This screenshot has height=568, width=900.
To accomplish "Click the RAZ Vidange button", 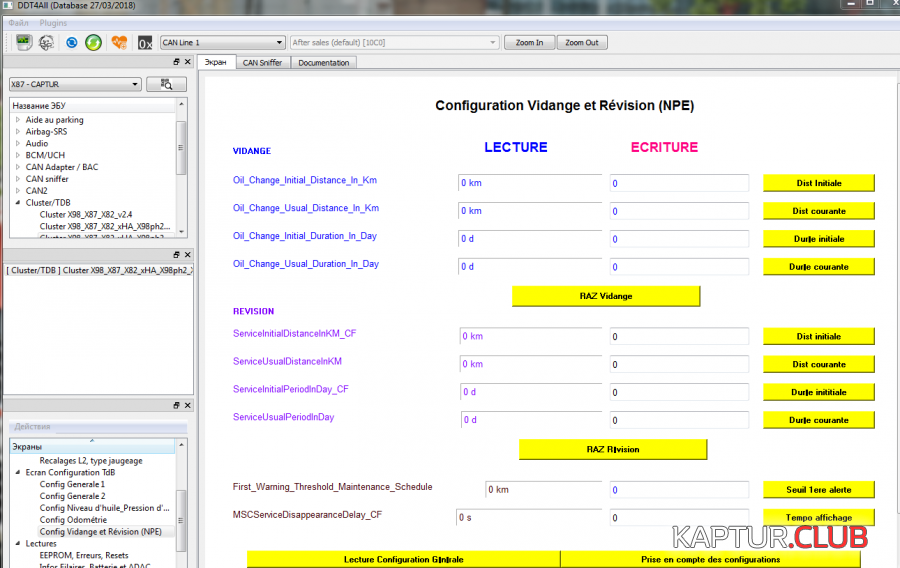I will tap(606, 296).
